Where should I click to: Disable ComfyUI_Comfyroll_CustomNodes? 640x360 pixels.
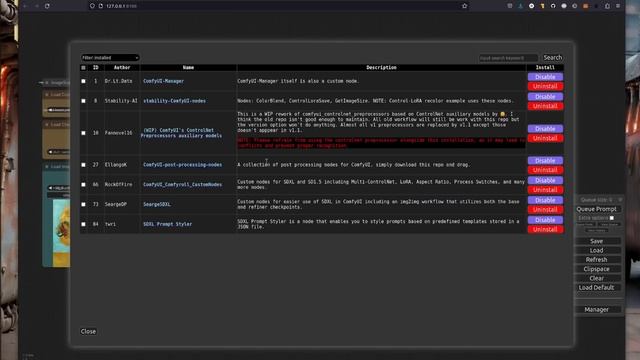(545, 180)
